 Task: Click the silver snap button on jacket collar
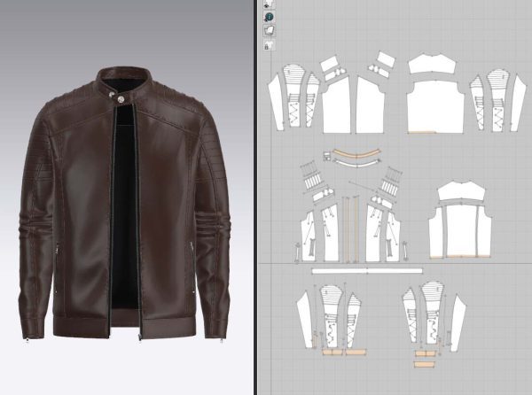[114, 88]
